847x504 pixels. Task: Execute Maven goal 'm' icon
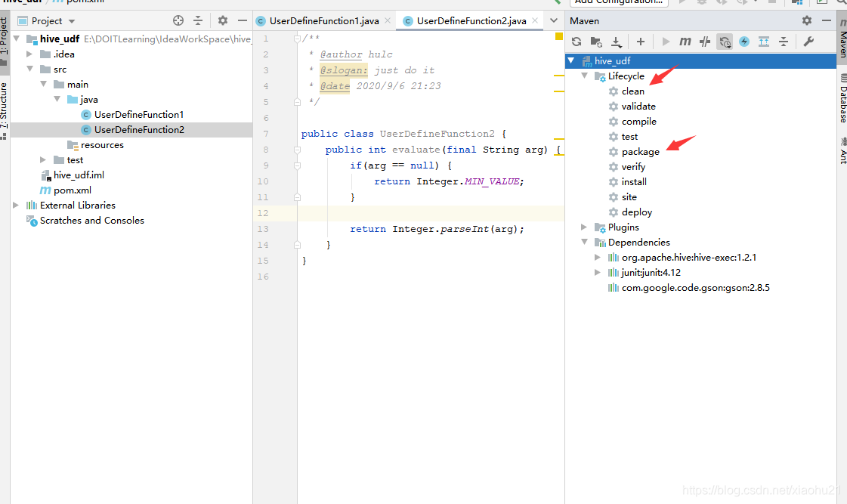[x=685, y=42]
